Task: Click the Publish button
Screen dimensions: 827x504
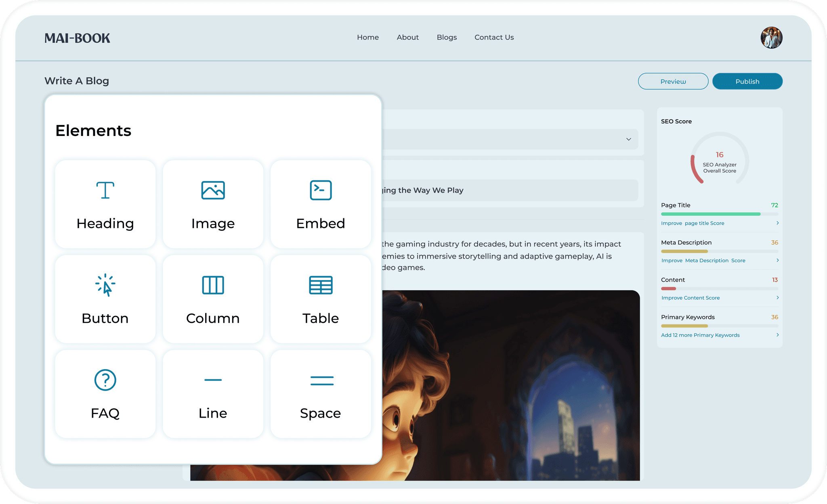Action: pyautogui.click(x=747, y=81)
